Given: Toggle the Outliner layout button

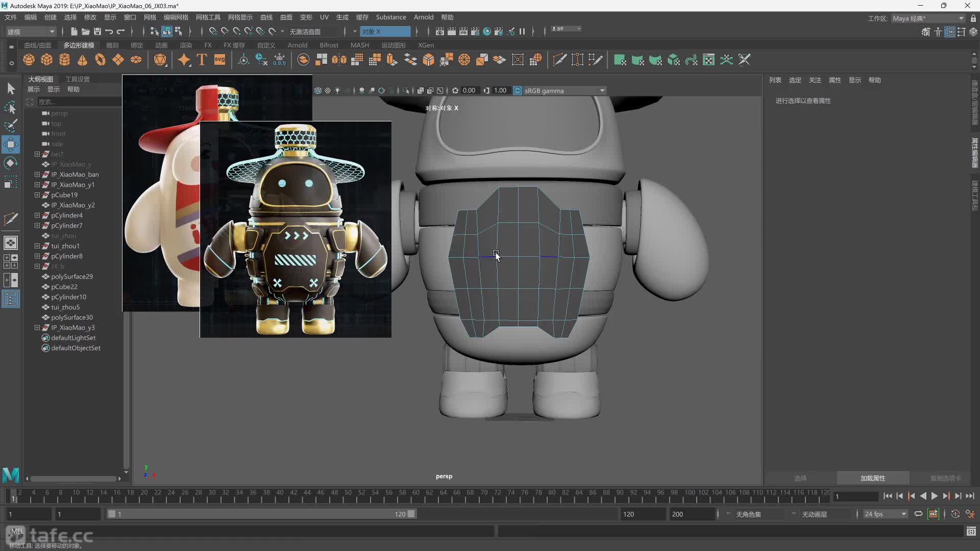Looking at the screenshot, I should tap(11, 299).
